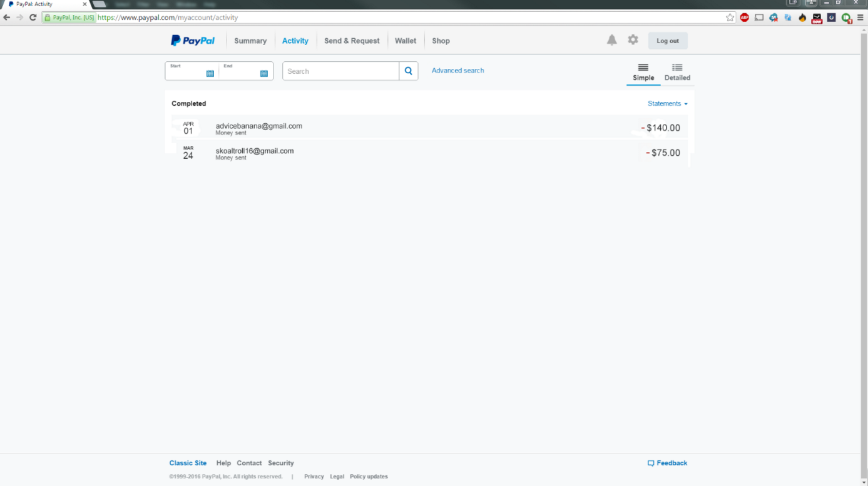Image resolution: width=868 pixels, height=486 pixels.
Task: Open the Wallet tab
Action: coord(405,41)
